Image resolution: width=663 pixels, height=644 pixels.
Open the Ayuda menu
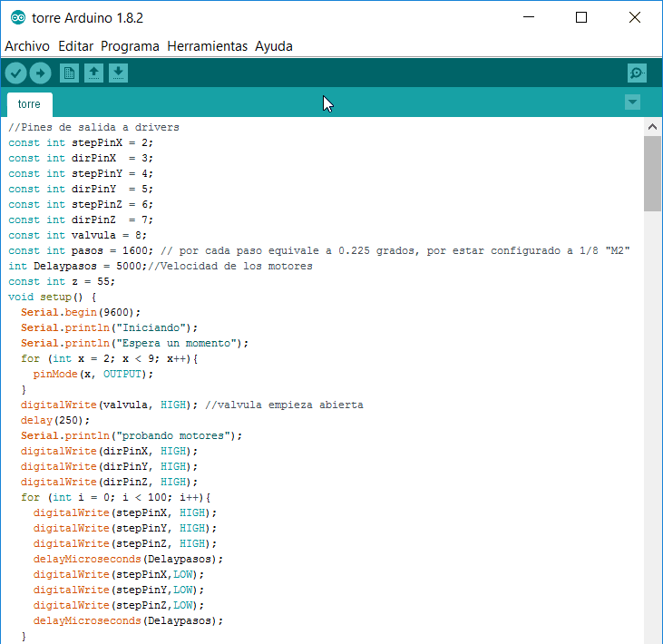pyautogui.click(x=274, y=46)
